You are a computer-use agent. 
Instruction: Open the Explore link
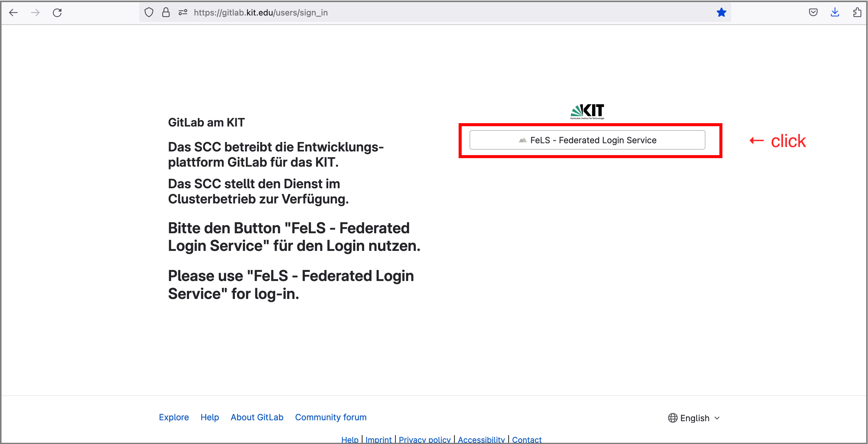pyautogui.click(x=174, y=417)
